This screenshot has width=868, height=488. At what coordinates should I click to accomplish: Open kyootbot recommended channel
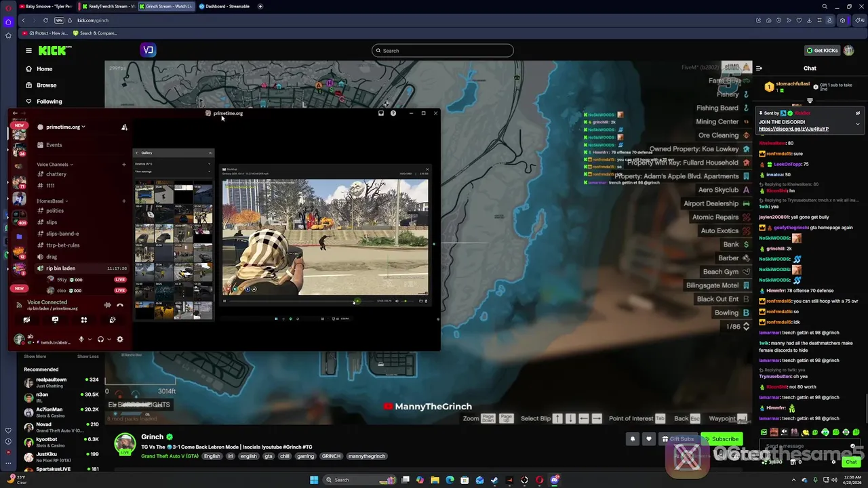coord(61,442)
